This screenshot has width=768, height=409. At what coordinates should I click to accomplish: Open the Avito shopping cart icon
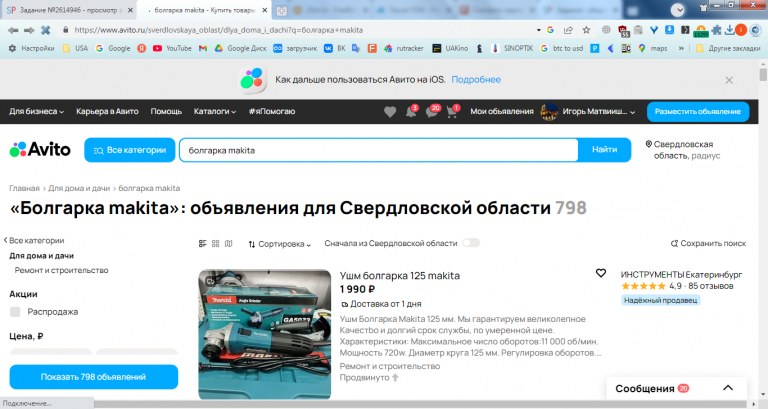(452, 112)
